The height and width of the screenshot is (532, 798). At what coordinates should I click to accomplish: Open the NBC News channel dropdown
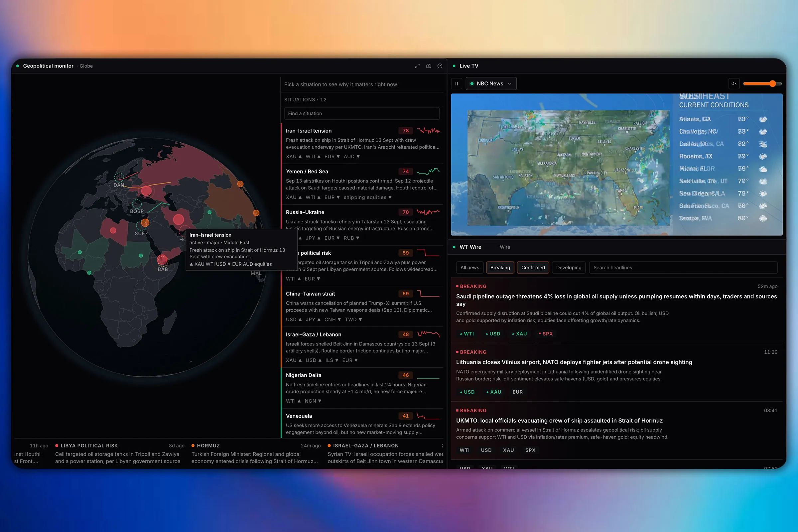coord(491,83)
